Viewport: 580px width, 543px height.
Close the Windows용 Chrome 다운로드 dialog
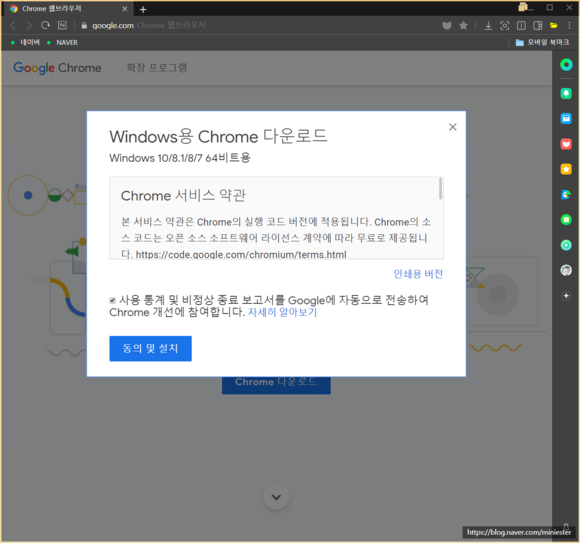pos(452,127)
